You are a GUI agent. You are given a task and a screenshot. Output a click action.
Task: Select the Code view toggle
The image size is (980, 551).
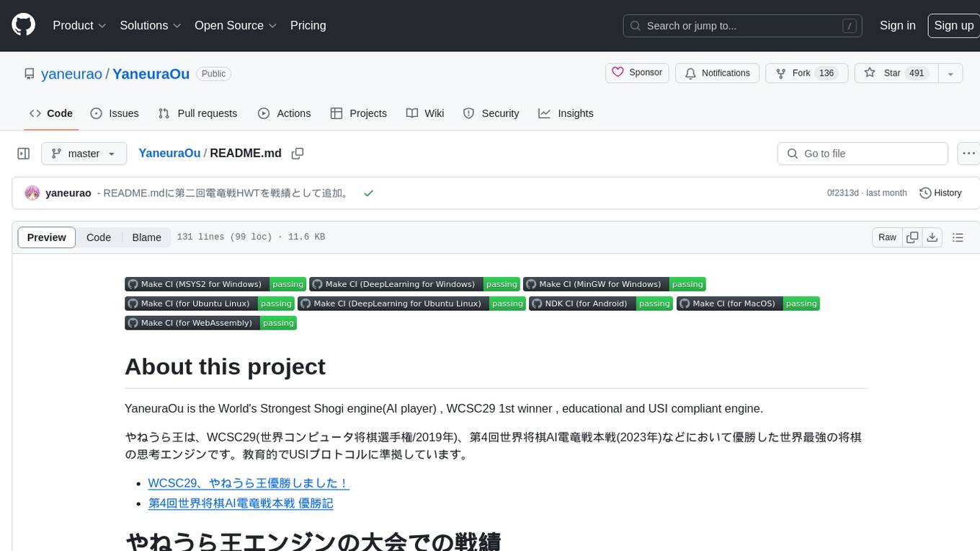click(x=99, y=237)
